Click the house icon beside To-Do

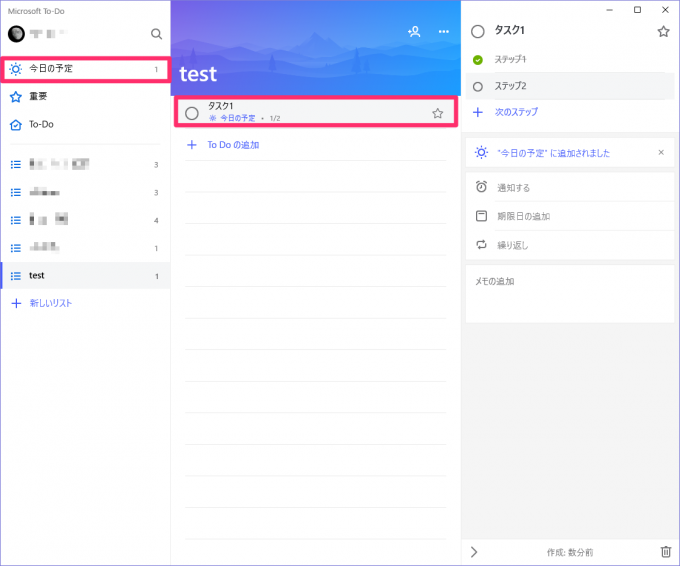click(x=16, y=125)
